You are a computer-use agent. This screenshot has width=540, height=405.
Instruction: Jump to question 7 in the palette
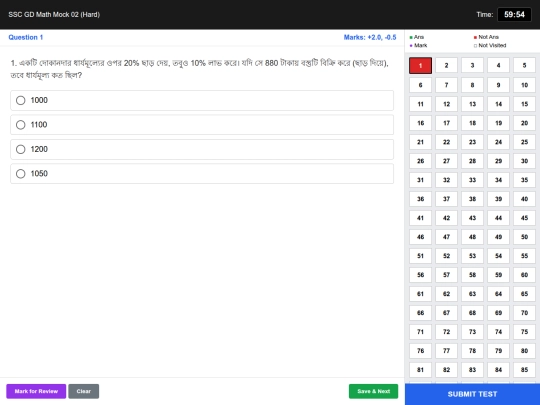[x=446, y=85]
